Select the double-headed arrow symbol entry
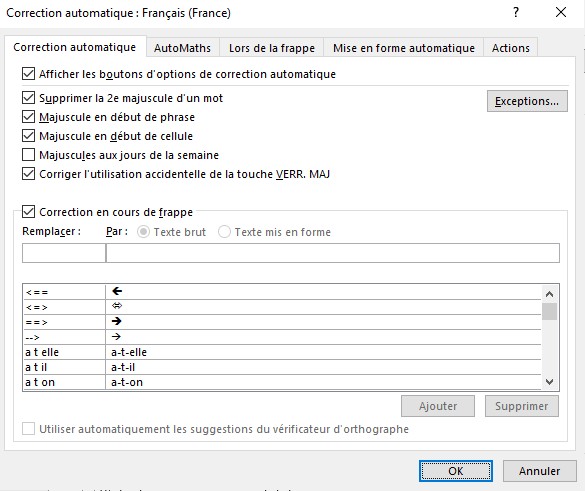 [117, 306]
